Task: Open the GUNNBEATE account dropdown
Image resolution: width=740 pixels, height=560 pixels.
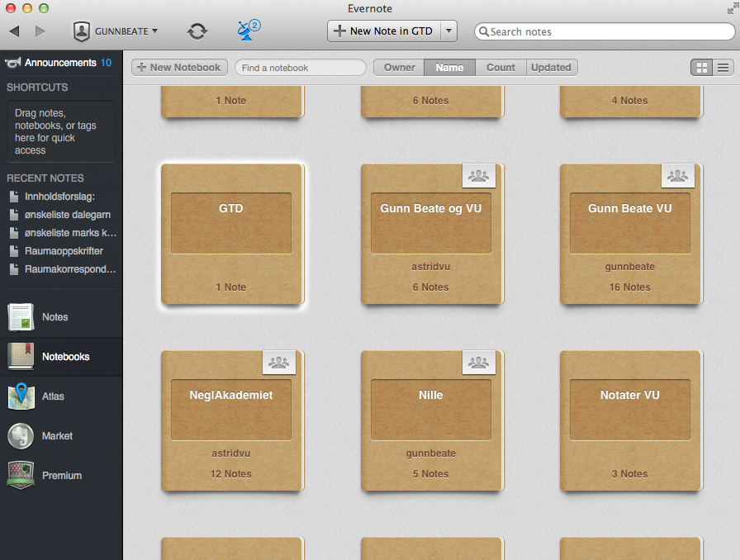Action: (116, 31)
